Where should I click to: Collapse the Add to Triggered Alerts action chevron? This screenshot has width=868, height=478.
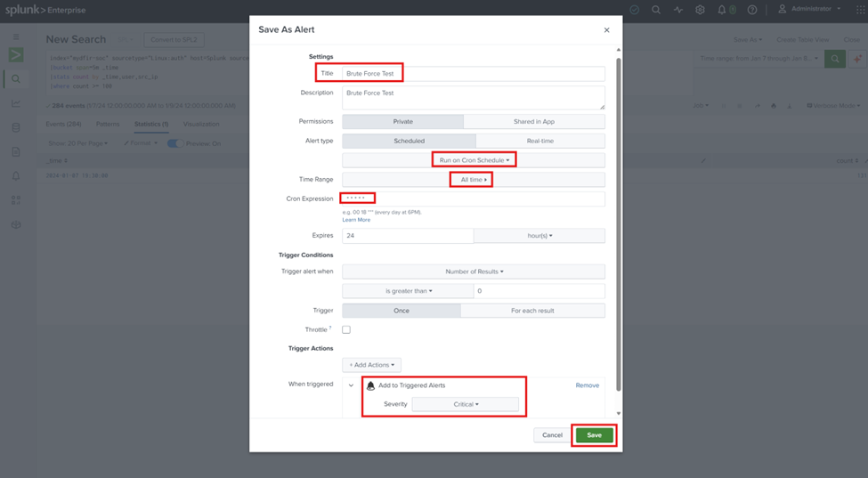pyautogui.click(x=351, y=385)
